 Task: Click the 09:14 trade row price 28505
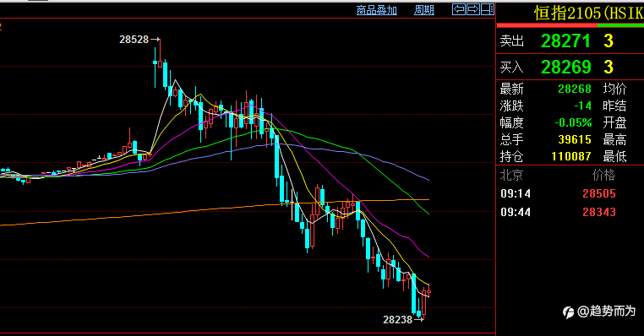pos(599,193)
